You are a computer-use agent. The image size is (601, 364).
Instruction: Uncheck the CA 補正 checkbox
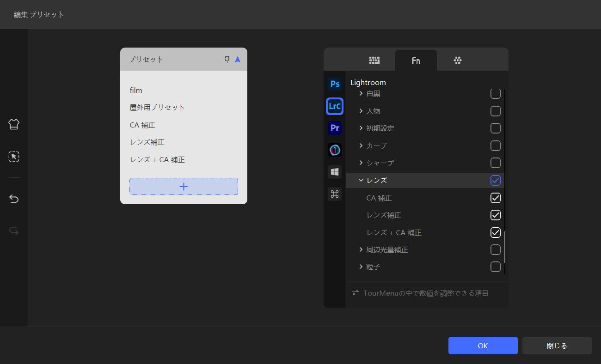point(495,198)
